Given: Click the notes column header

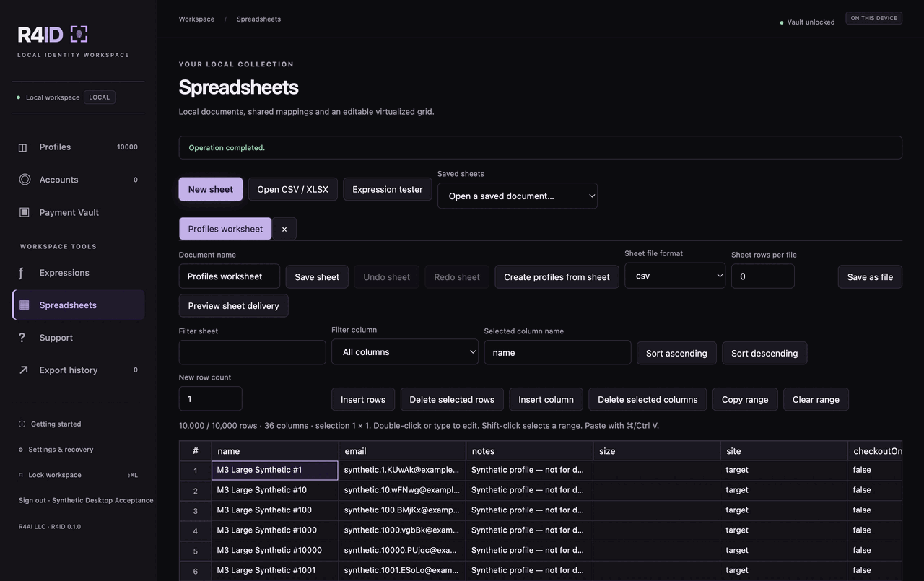Looking at the screenshot, I should pos(529,451).
